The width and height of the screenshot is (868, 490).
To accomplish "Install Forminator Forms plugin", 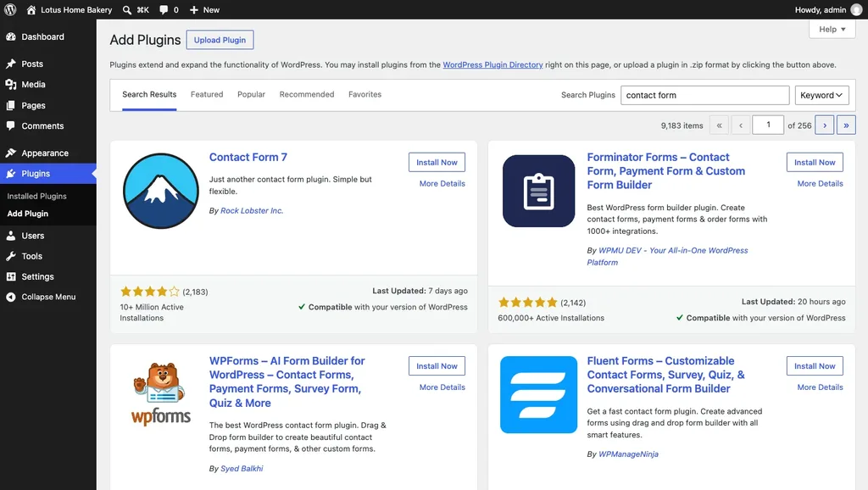I will tap(815, 162).
